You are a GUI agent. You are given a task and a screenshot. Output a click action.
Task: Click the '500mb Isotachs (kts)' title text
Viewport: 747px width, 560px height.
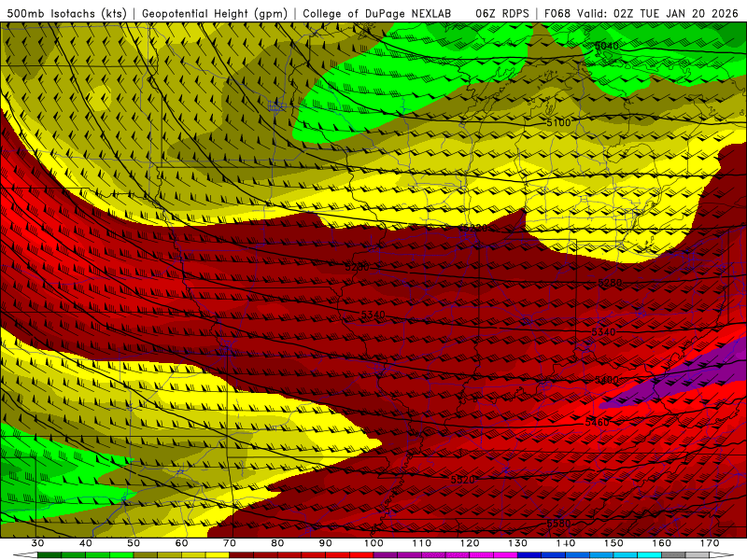(x=66, y=13)
